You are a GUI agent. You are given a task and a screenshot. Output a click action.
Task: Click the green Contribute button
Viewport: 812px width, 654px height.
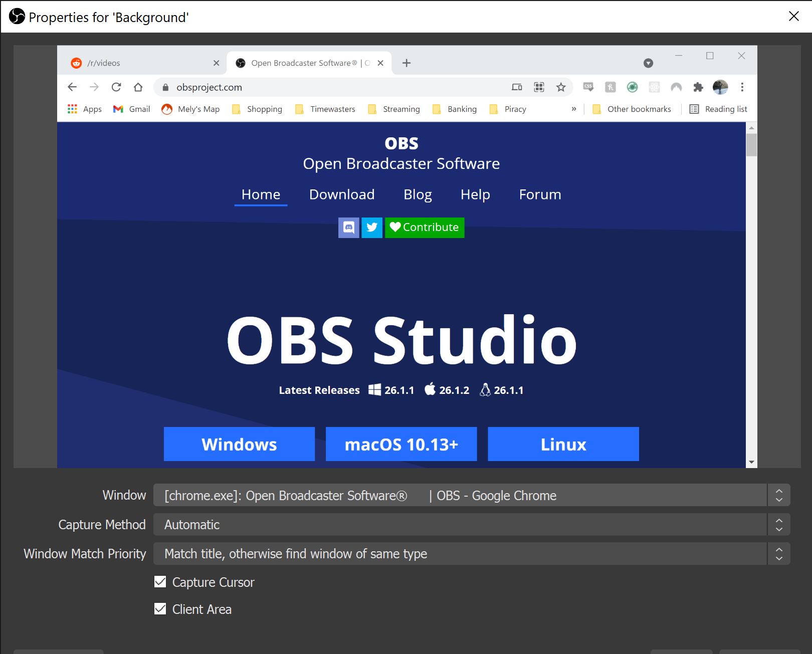pos(425,228)
